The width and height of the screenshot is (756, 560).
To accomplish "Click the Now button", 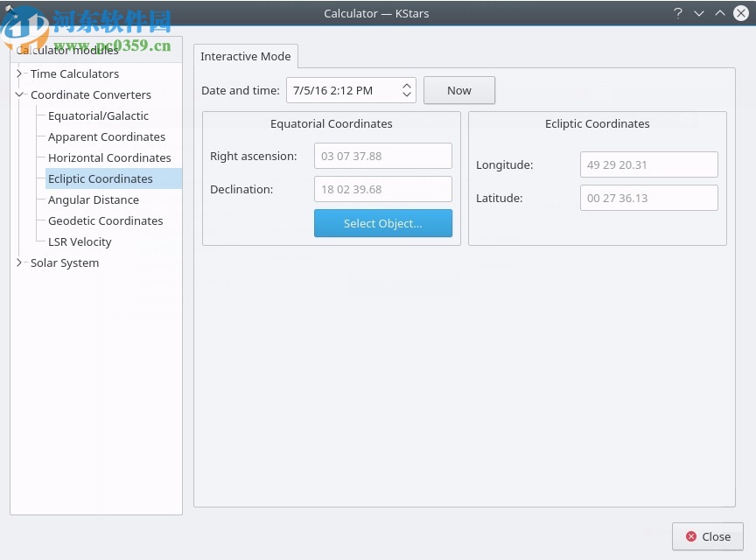I will coord(459,90).
